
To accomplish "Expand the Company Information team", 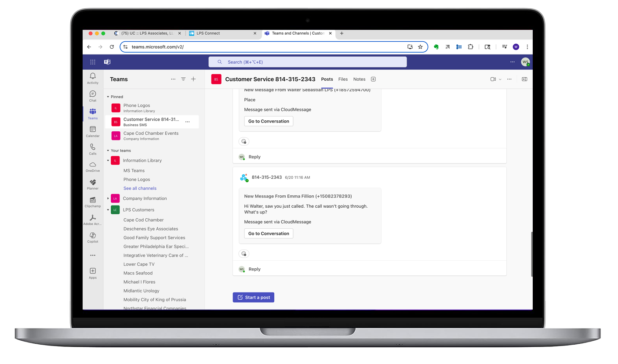I will pos(108,198).
